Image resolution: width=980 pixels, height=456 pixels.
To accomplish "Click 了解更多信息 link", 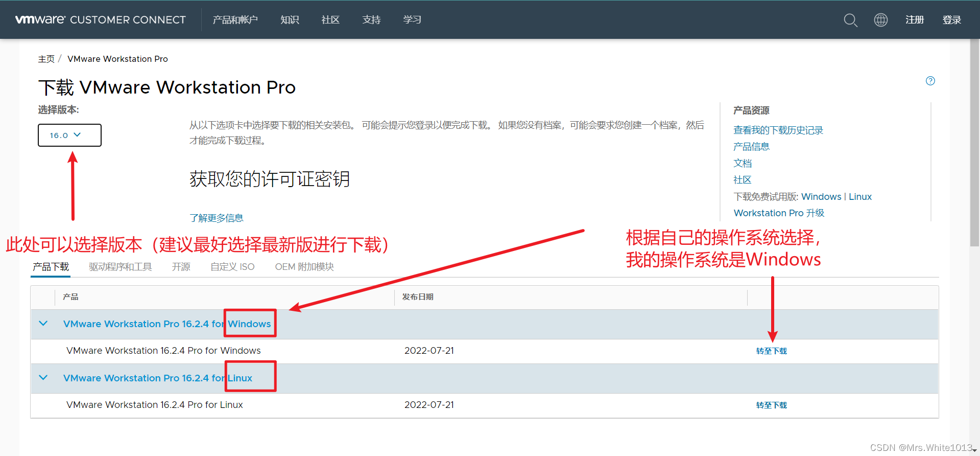I will pyautogui.click(x=217, y=218).
